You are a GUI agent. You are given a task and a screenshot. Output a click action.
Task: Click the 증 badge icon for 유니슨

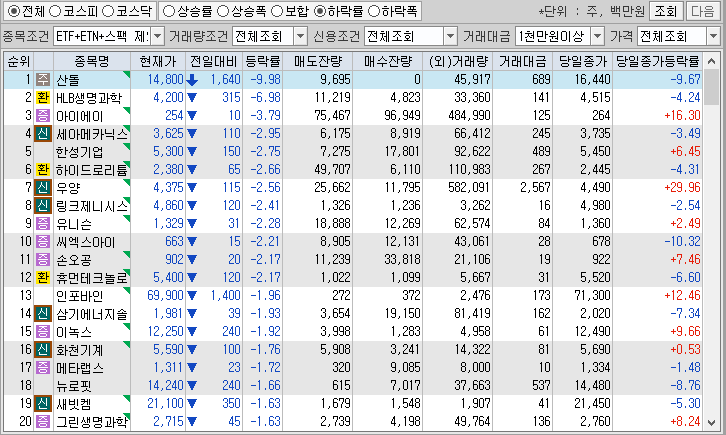tap(43, 224)
